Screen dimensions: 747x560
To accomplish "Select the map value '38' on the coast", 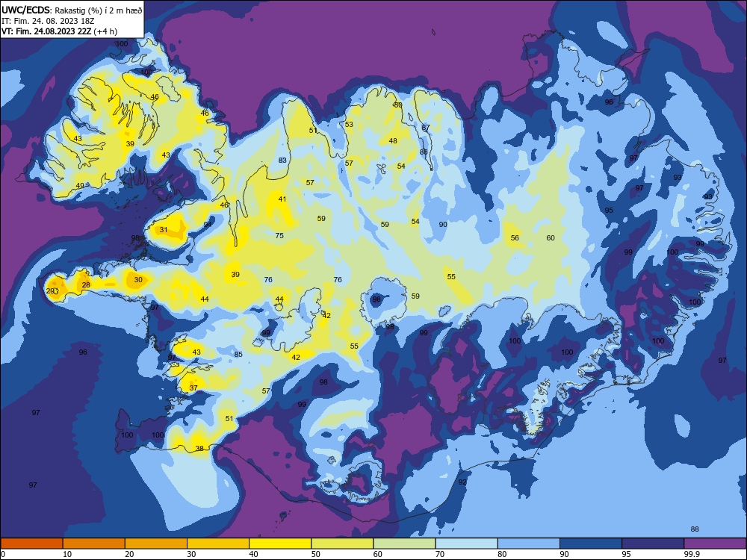I will click(x=199, y=449).
